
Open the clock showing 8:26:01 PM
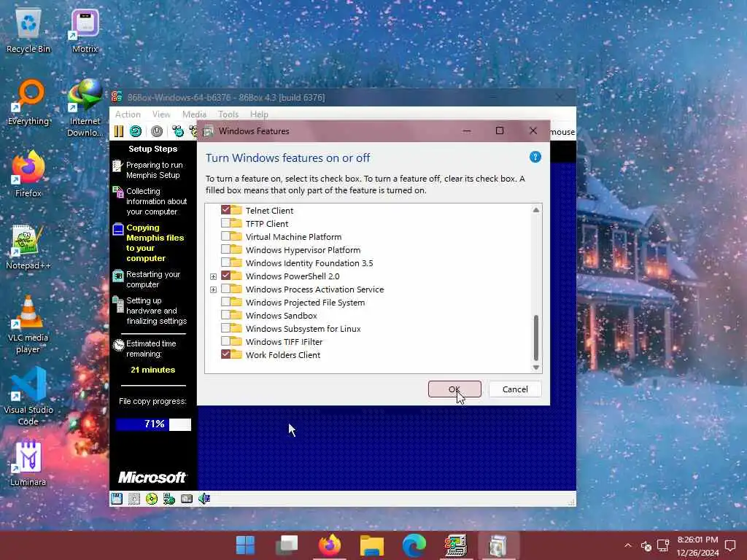click(697, 545)
